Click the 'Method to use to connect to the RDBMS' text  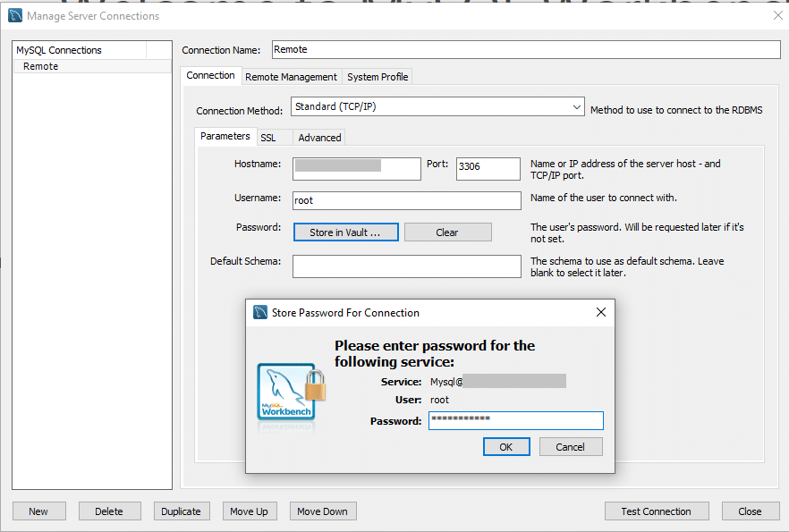pos(676,110)
